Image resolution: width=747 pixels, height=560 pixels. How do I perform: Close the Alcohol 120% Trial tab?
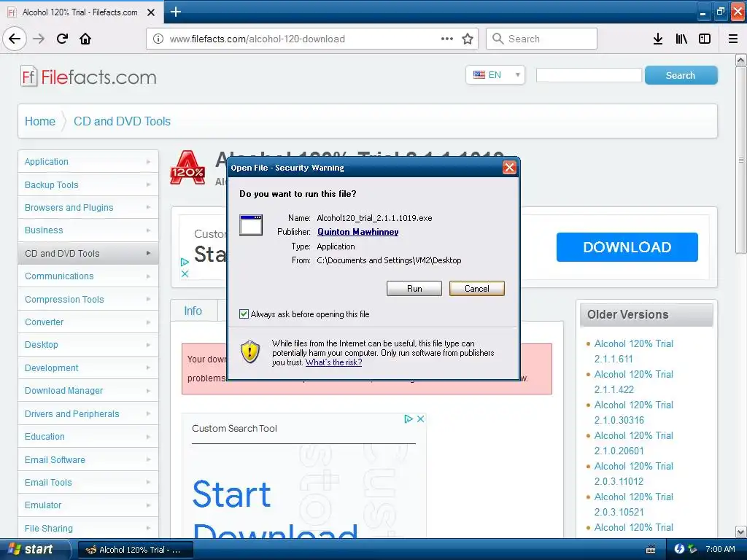[x=150, y=12]
